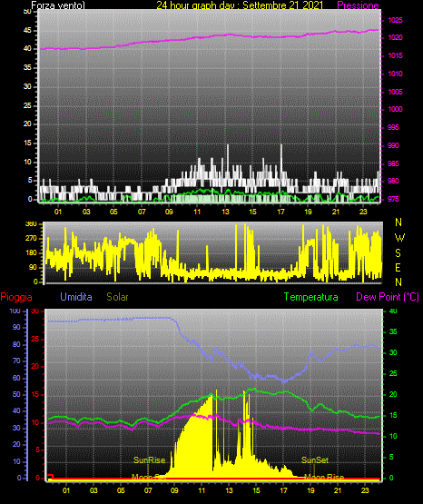Click the 'Forza vento)' wind strength title

pyautogui.click(x=58, y=5)
